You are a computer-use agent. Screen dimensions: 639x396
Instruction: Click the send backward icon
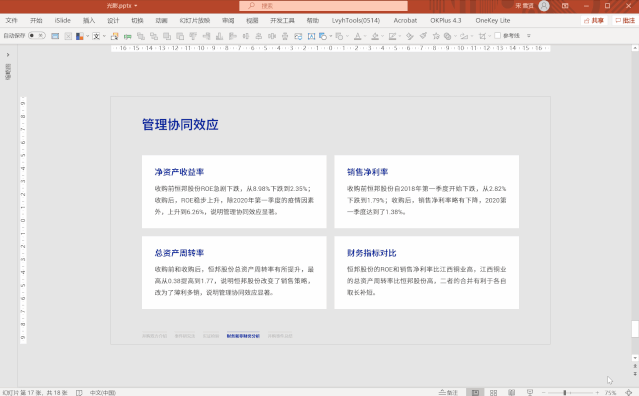tap(180, 36)
